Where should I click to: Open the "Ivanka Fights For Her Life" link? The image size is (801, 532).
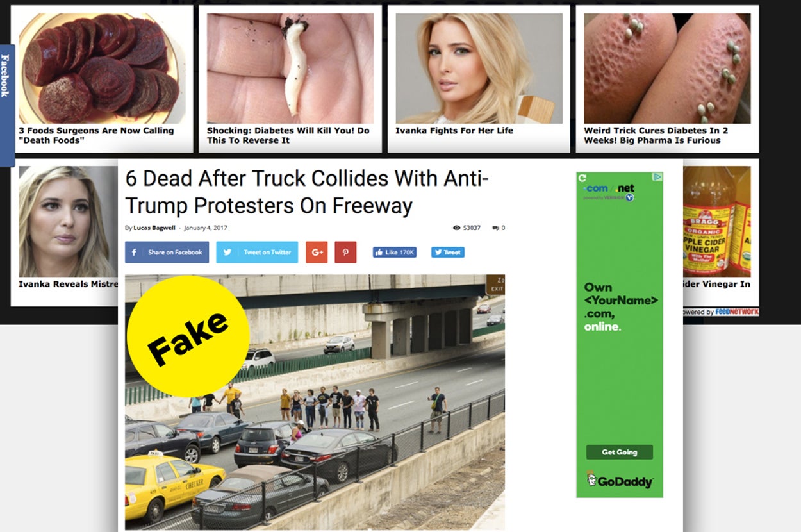click(454, 130)
